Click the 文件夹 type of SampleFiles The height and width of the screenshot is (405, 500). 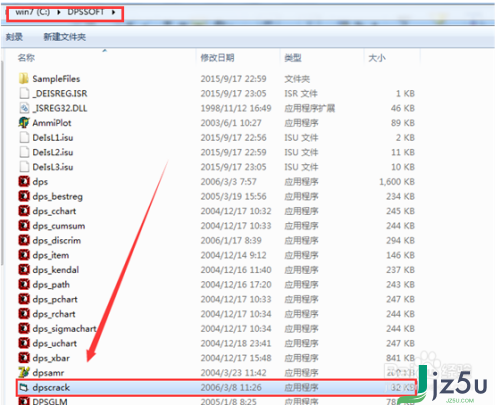pyautogui.click(x=297, y=79)
